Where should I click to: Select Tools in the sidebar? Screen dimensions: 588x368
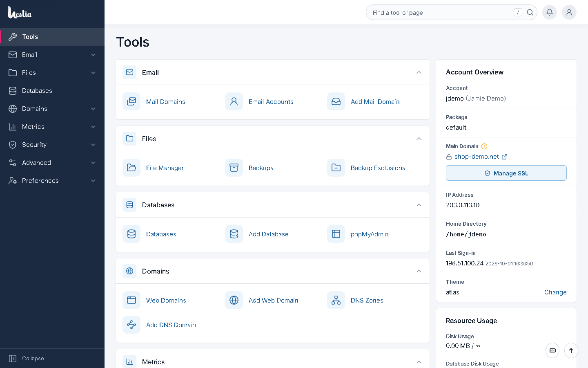click(52, 37)
